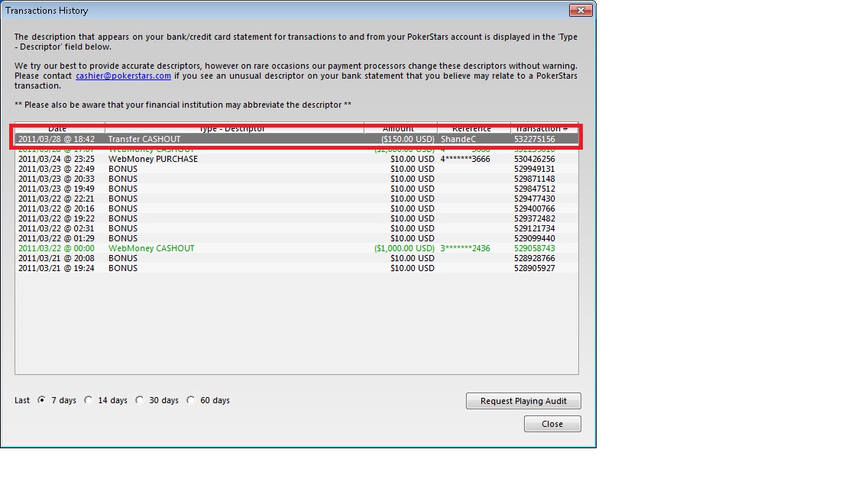Click Request Playing Audit button
Viewport: 864px width, 504px height.
[x=523, y=401]
